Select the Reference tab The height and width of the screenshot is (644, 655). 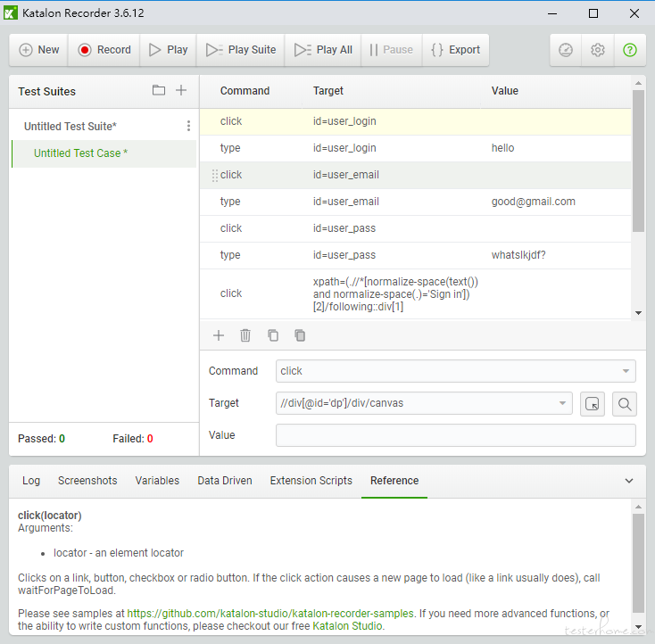394,481
